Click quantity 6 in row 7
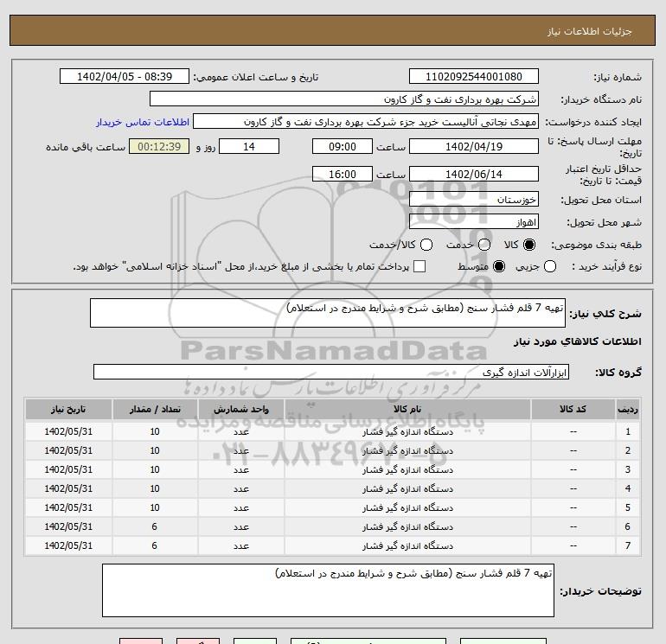Screen dimensions: 666x644 tap(154, 546)
